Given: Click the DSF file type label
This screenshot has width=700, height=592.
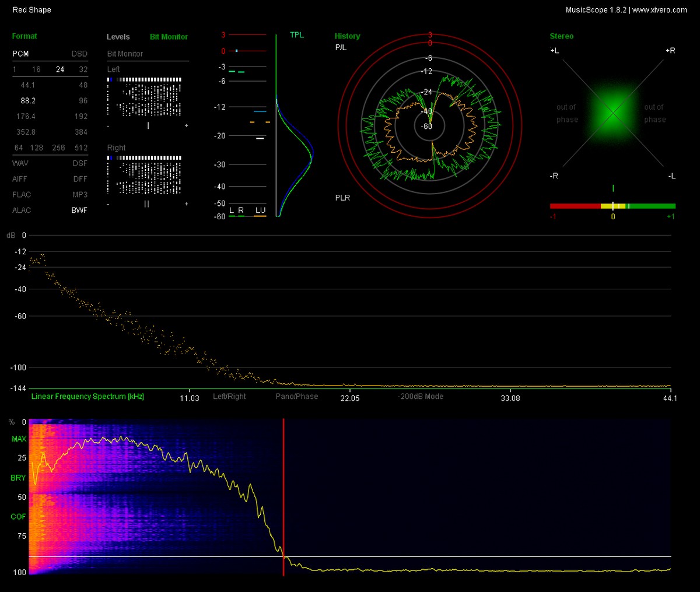Looking at the screenshot, I should (80, 163).
